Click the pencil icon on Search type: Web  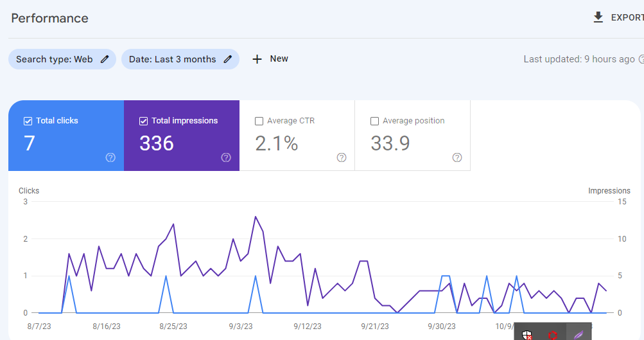point(105,59)
